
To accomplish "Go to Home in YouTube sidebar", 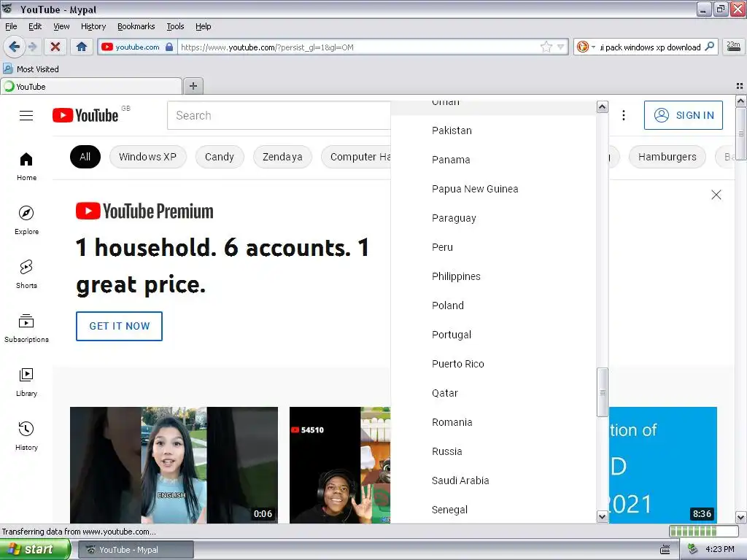I will (x=26, y=166).
